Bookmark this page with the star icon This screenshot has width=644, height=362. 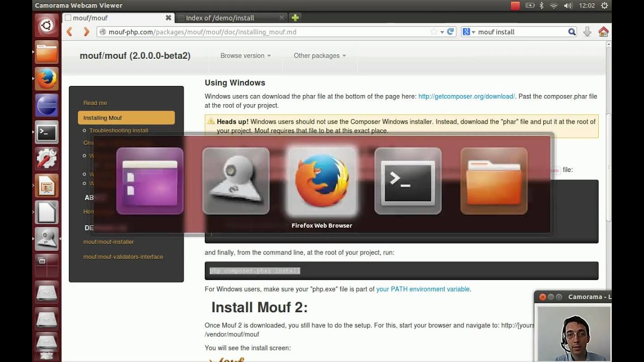click(x=434, y=32)
